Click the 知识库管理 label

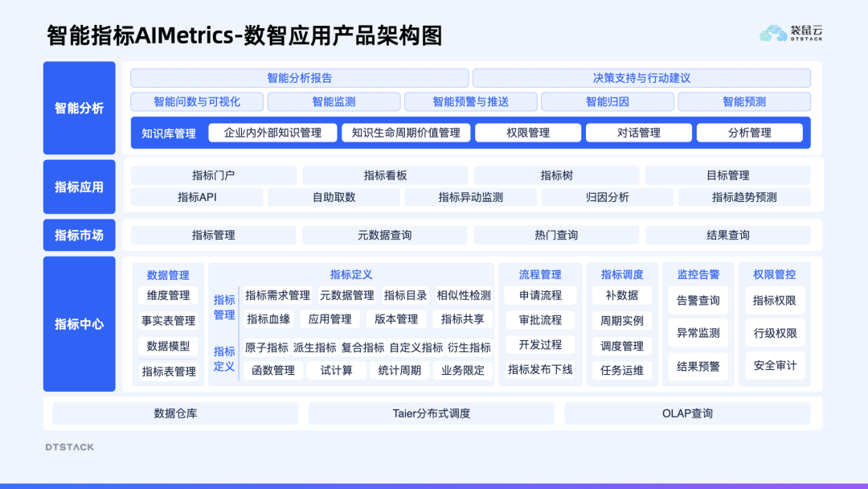169,134
